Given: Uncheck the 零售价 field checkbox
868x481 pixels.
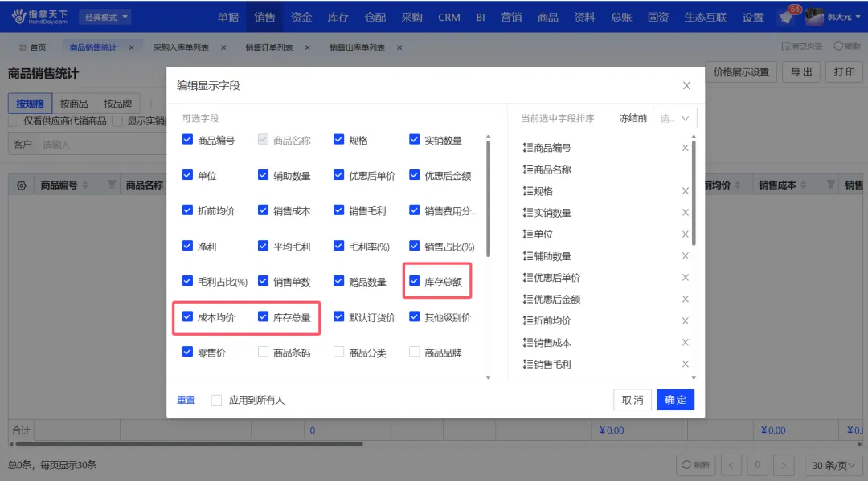Looking at the screenshot, I should click(x=187, y=352).
